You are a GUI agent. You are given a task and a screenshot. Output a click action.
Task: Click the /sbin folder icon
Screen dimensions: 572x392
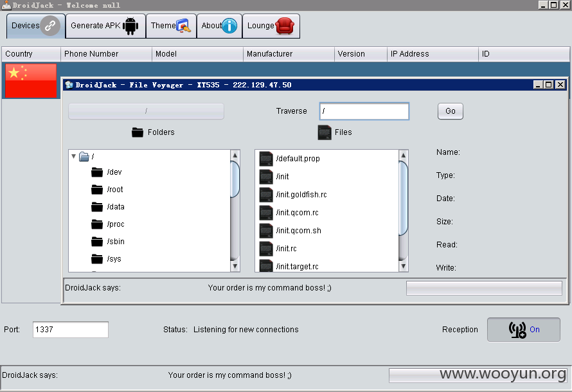[x=97, y=242]
